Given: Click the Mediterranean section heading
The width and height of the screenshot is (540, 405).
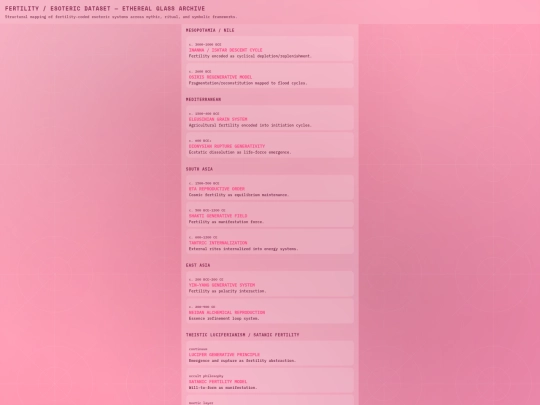Looking at the screenshot, I should click(204, 100).
